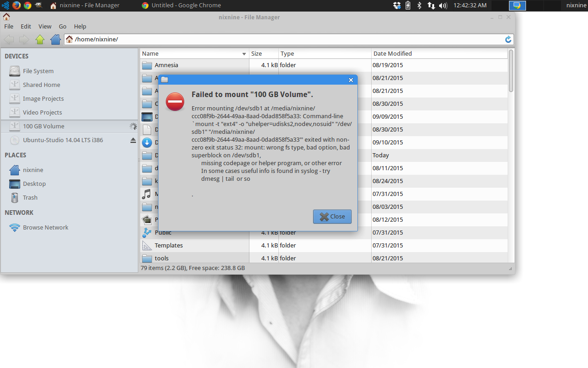Maximize the File Manager window

click(500, 17)
